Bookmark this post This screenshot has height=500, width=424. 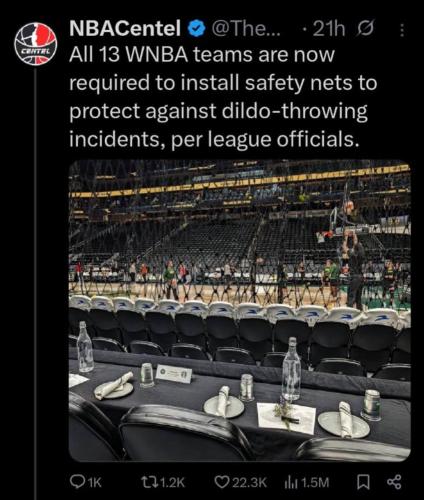point(363,482)
